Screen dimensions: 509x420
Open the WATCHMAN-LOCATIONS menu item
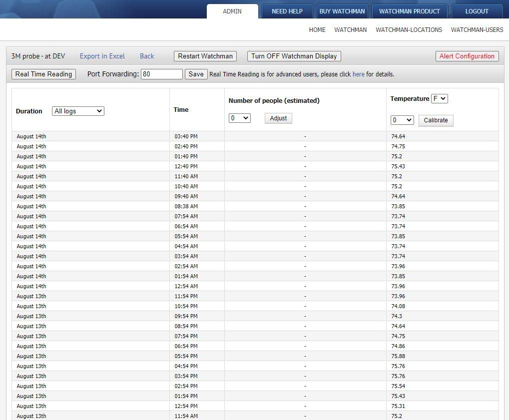[x=409, y=30]
